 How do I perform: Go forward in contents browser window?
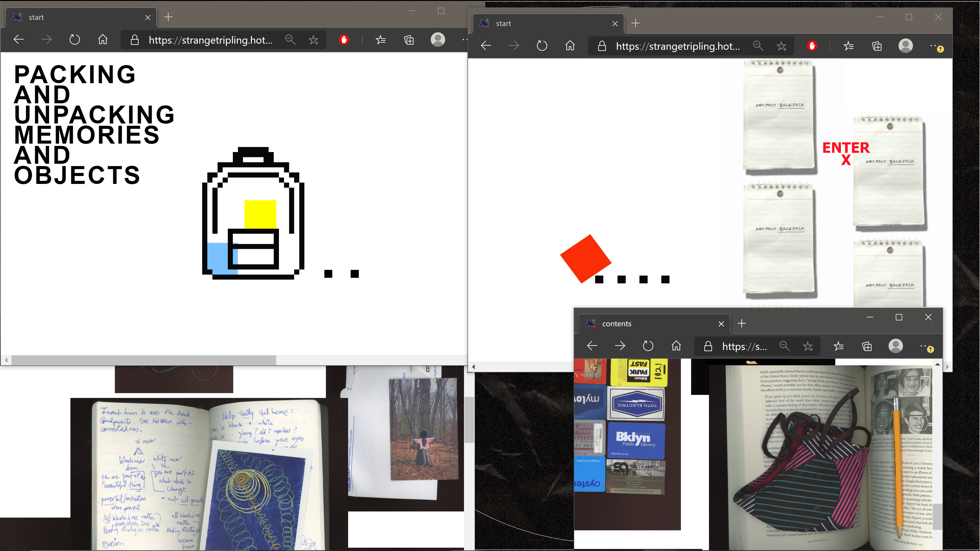pyautogui.click(x=620, y=346)
